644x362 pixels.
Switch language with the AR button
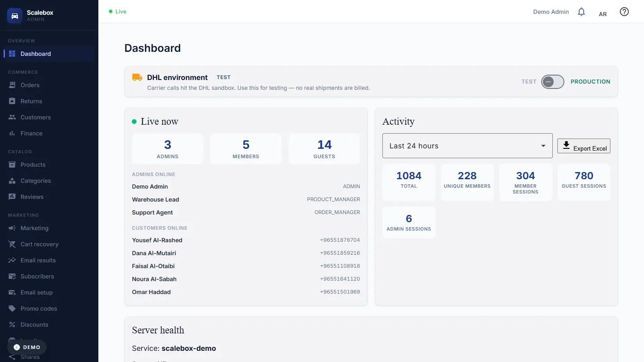tap(603, 14)
